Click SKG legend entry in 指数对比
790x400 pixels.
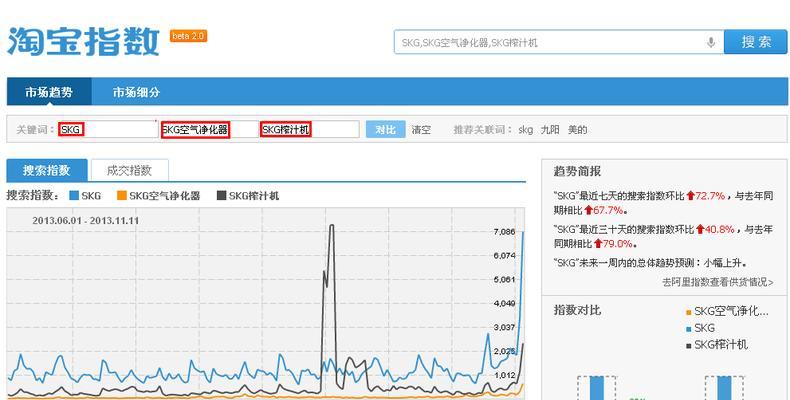click(x=700, y=328)
